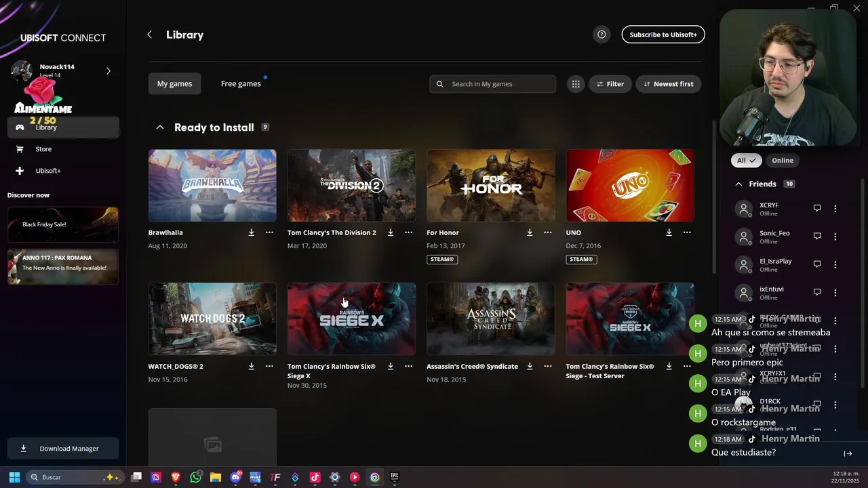Viewport: 868px width, 488px height.
Task: Open Siege Test Server three-dot menu
Action: click(687, 366)
